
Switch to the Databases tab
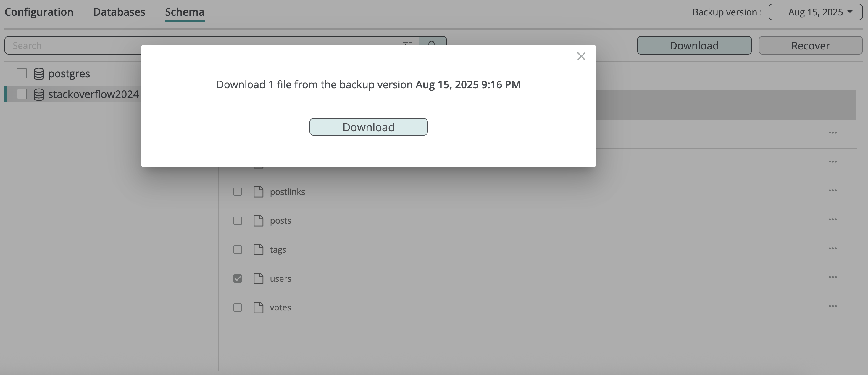tap(119, 12)
